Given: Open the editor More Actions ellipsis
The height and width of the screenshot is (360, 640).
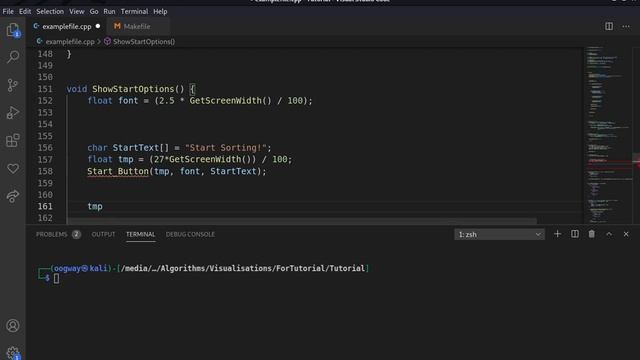Looking at the screenshot, I should (x=626, y=27).
